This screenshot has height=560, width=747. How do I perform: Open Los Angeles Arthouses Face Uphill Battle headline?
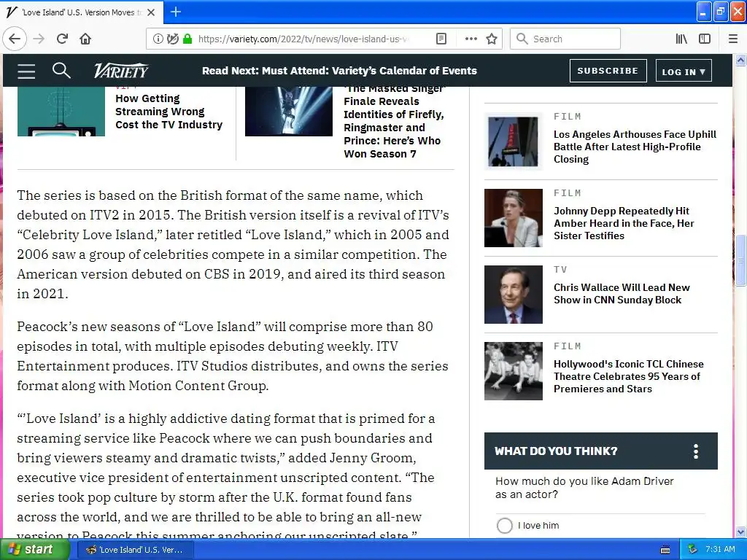[x=635, y=147]
